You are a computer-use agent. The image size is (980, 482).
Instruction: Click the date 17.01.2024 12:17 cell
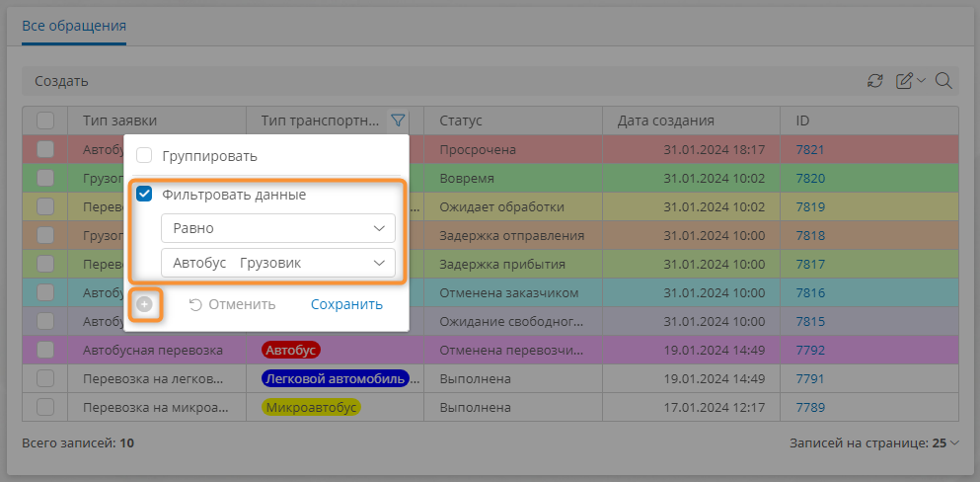click(x=691, y=408)
